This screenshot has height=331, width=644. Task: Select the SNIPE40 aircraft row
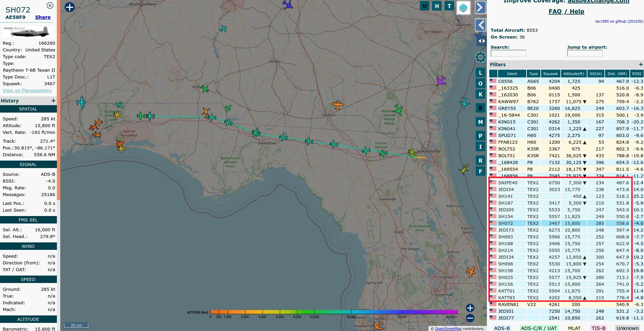(x=566, y=183)
